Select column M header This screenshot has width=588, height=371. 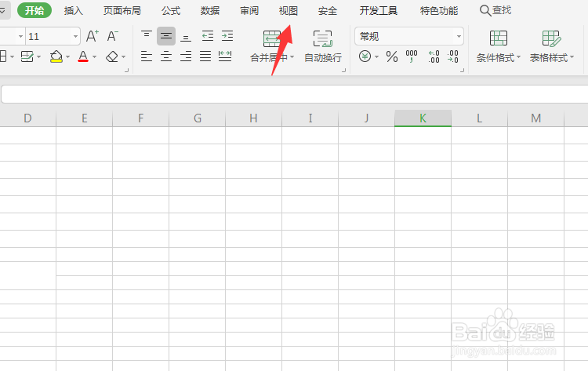[536, 118]
